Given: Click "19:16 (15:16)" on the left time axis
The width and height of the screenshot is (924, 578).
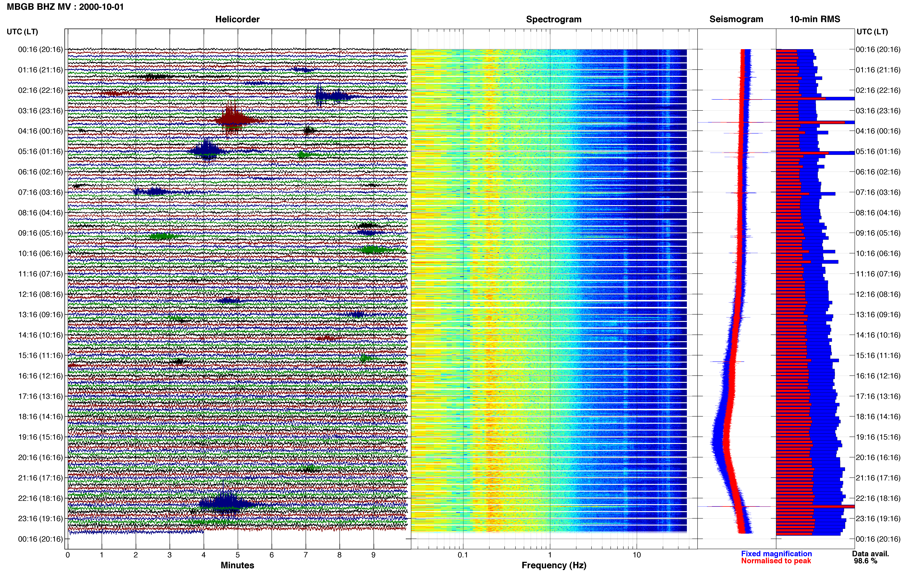Looking at the screenshot, I should click(x=41, y=437).
